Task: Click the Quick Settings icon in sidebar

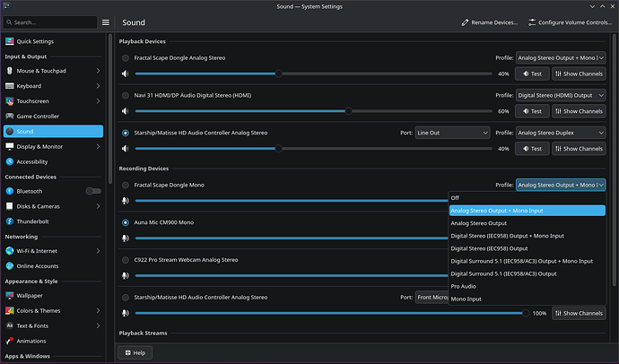Action: [10, 41]
